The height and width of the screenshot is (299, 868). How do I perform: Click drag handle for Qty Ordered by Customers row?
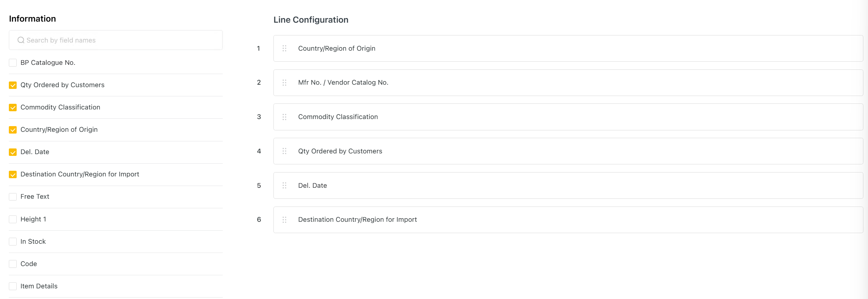coord(284,151)
